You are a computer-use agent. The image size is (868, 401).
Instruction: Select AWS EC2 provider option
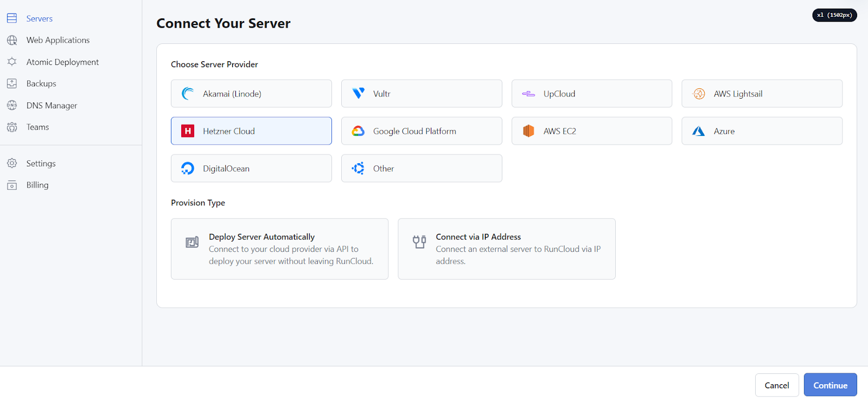click(x=592, y=131)
